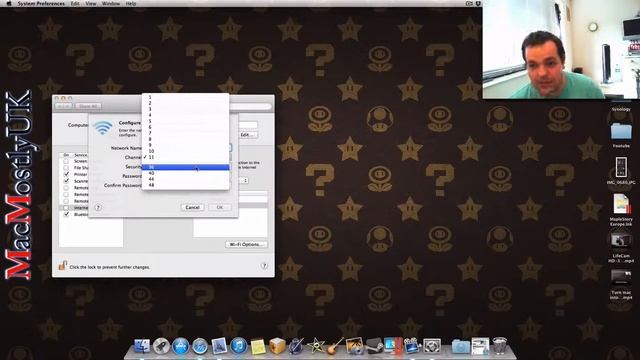Launch Launchpad rocket icon in Dock

[x=161, y=346]
